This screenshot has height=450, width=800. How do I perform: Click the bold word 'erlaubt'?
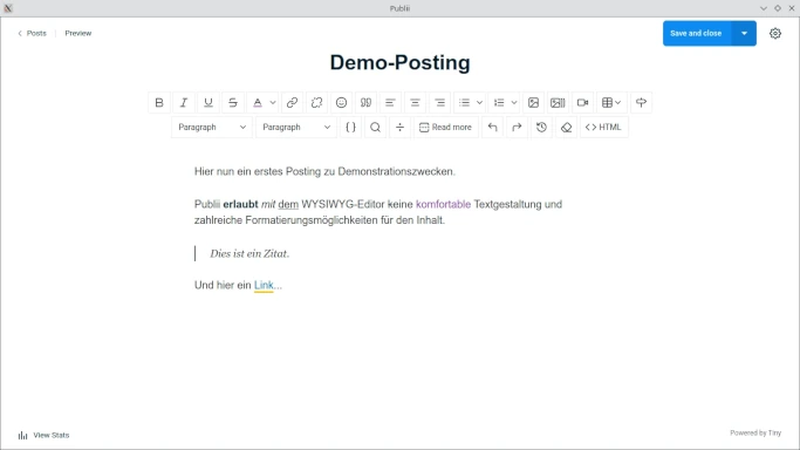[240, 204]
